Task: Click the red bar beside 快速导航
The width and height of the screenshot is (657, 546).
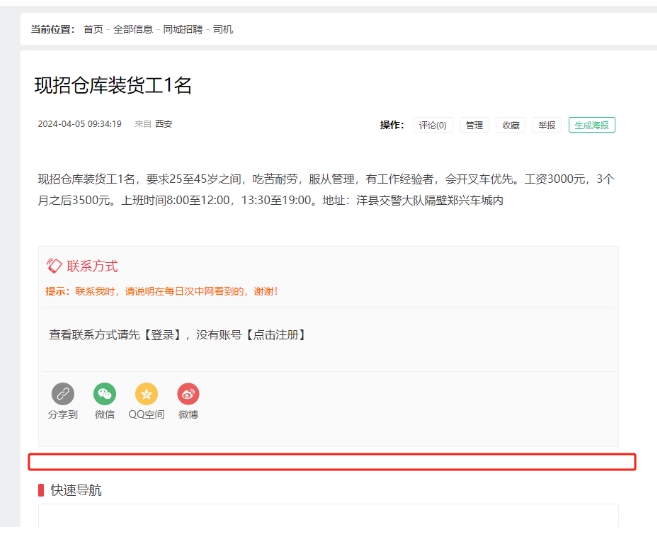Action: pos(41,490)
